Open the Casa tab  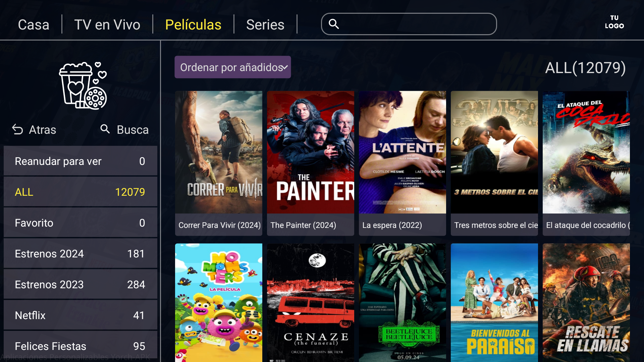34,24
